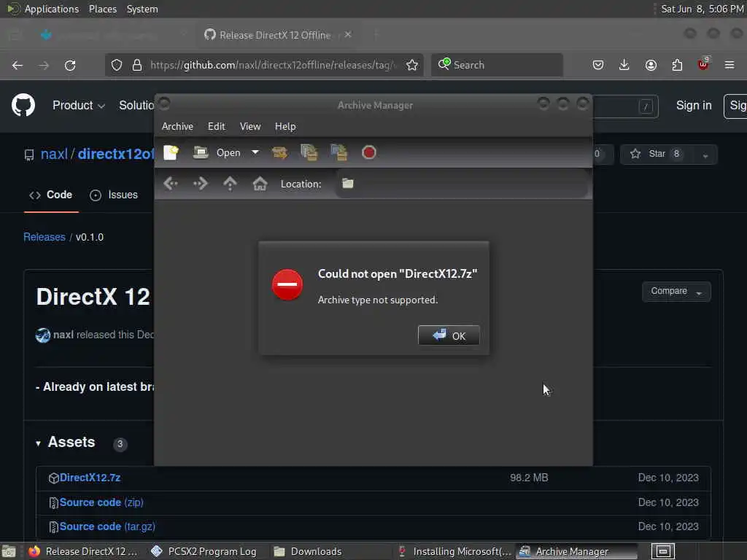Download Source code (tar.gz)

[x=107, y=526]
